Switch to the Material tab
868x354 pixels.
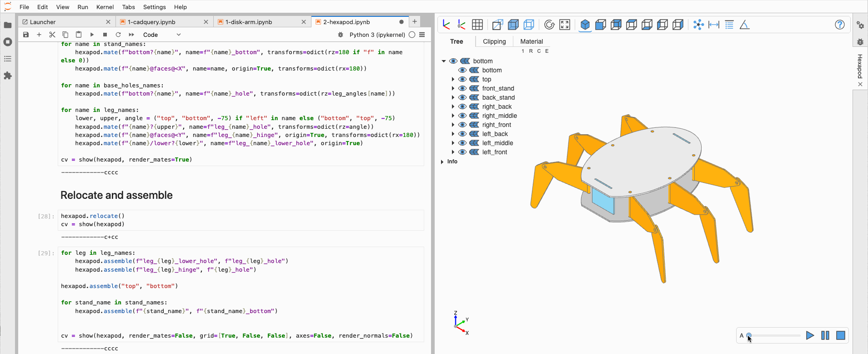532,41
